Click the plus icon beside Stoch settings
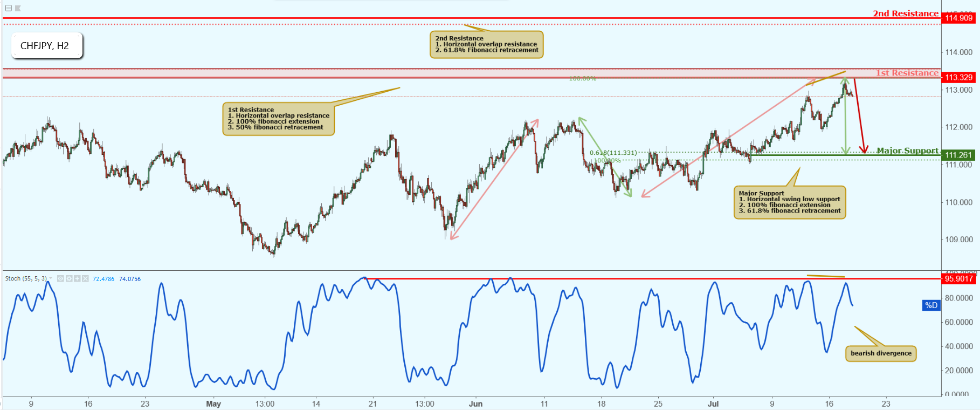This screenshot has height=410, width=980. [x=77, y=279]
